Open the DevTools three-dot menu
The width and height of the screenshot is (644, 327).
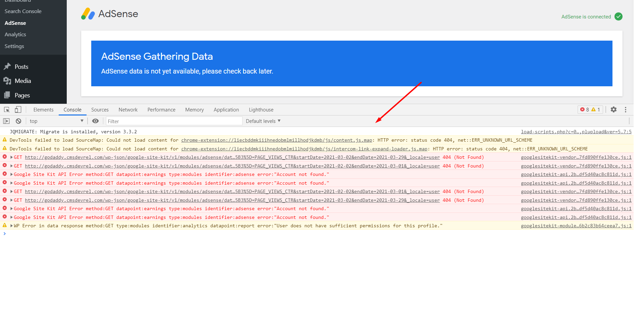626,109
